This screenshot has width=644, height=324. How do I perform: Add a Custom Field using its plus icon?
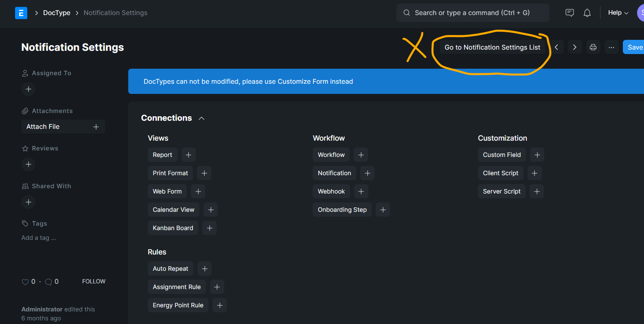coord(537,154)
